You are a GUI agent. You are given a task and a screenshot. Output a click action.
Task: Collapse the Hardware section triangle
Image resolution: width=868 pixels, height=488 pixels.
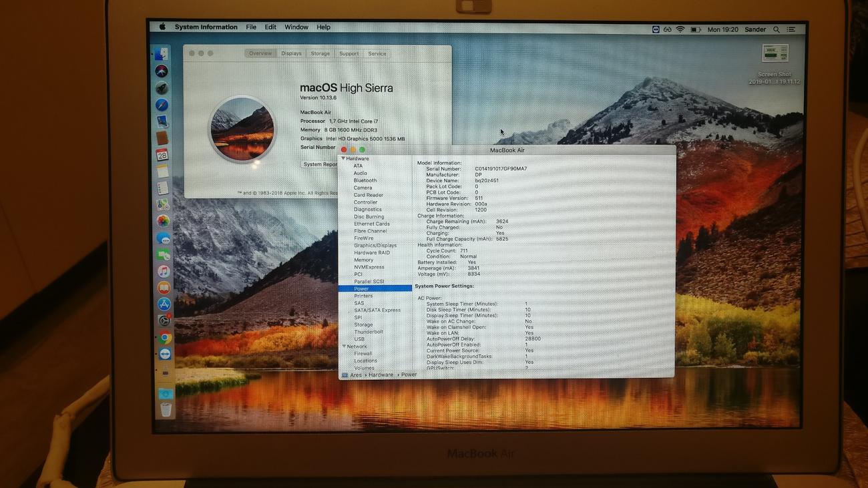tap(343, 158)
